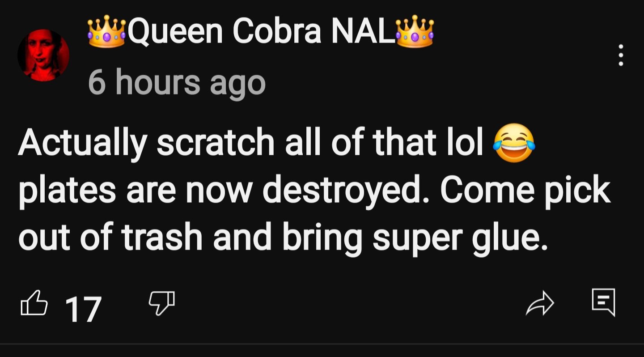Click the crown emoji after NAL
The height and width of the screenshot is (357, 644).
click(x=415, y=31)
